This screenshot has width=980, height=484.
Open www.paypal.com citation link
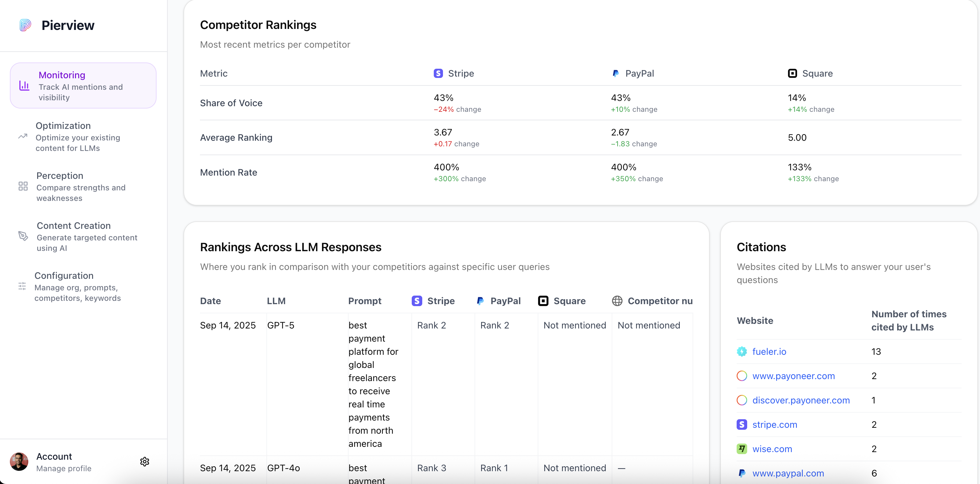coord(788,473)
